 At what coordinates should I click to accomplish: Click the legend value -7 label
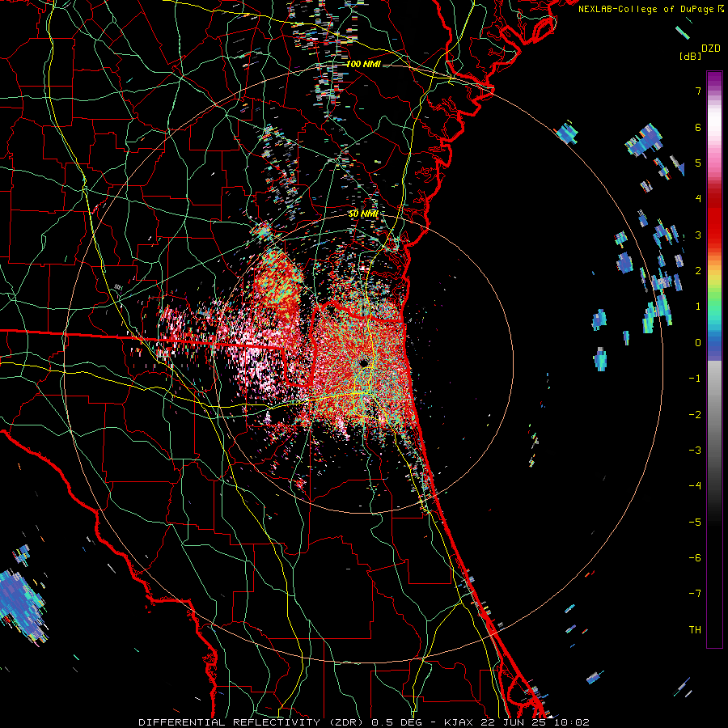695,594
